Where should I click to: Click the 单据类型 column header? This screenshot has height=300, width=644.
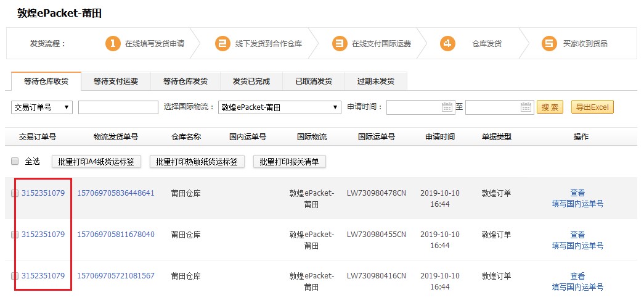[x=497, y=137]
